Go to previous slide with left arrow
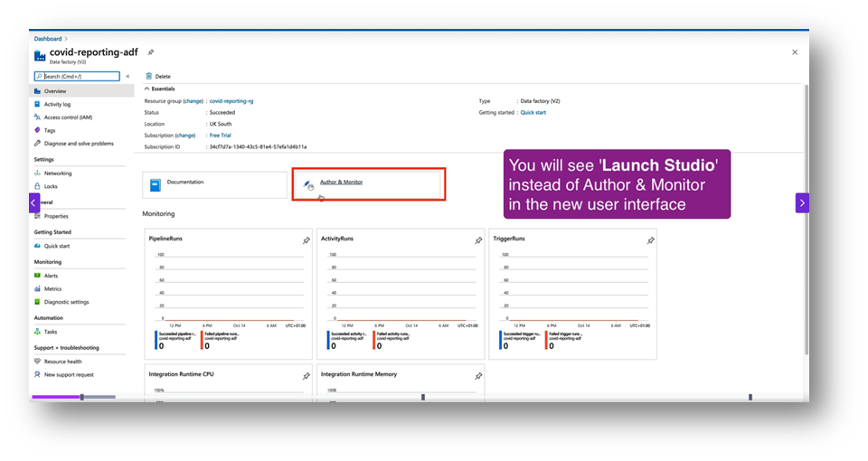The image size is (868, 461). click(34, 203)
